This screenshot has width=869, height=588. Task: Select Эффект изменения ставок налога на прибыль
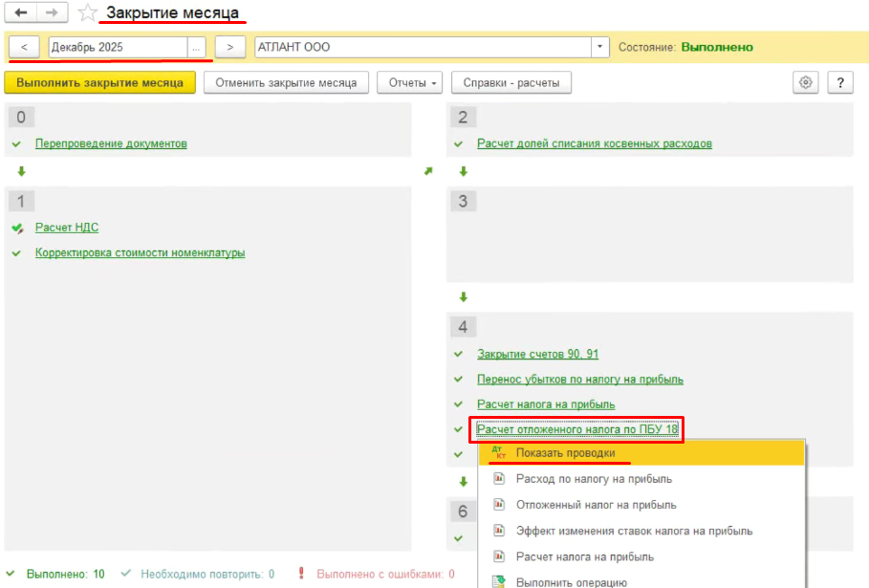(633, 531)
